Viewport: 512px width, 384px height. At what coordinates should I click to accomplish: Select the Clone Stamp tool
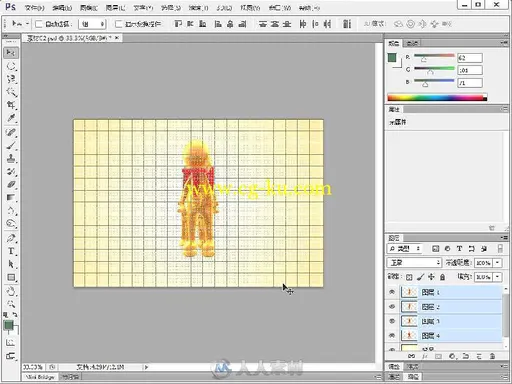coord(11,159)
